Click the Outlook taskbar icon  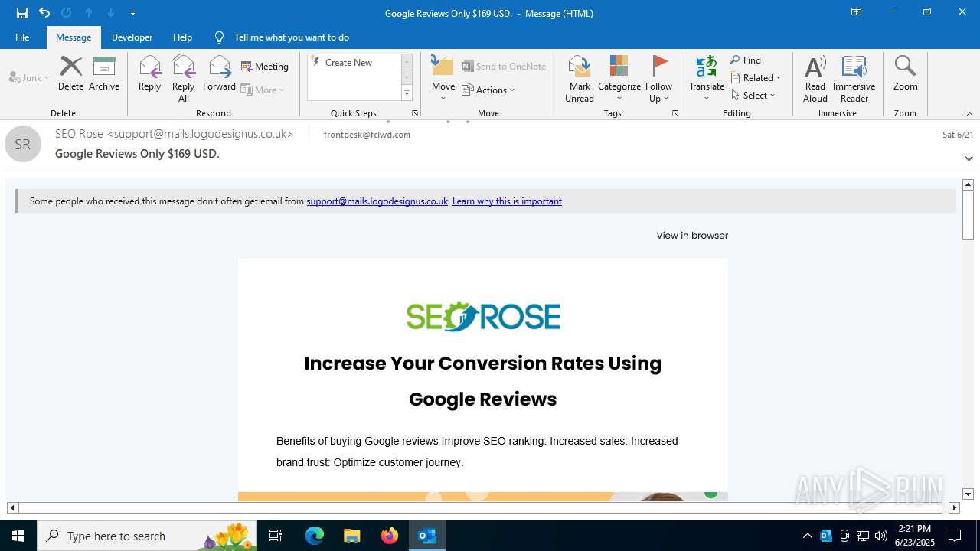click(427, 536)
